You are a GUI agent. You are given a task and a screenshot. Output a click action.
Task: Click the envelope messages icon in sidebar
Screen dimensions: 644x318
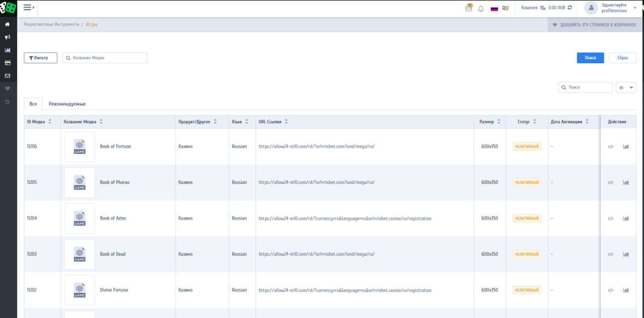[x=8, y=76]
